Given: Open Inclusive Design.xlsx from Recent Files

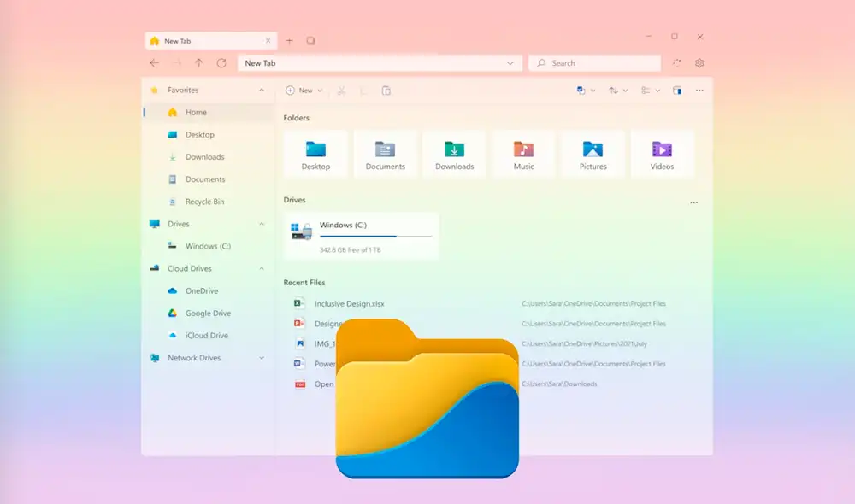Looking at the screenshot, I should tap(348, 303).
